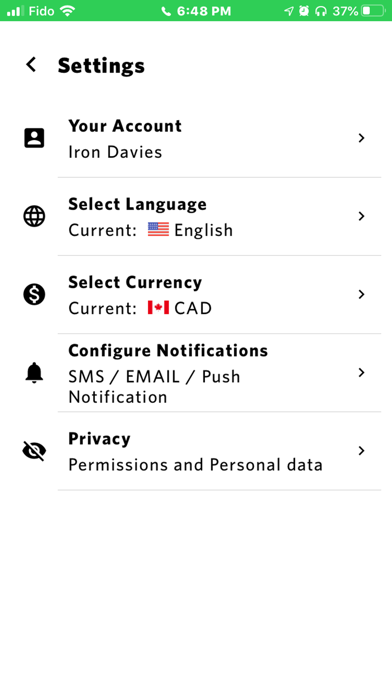Tap the bell notifications icon
This screenshot has height=696, width=392.
coord(34,372)
